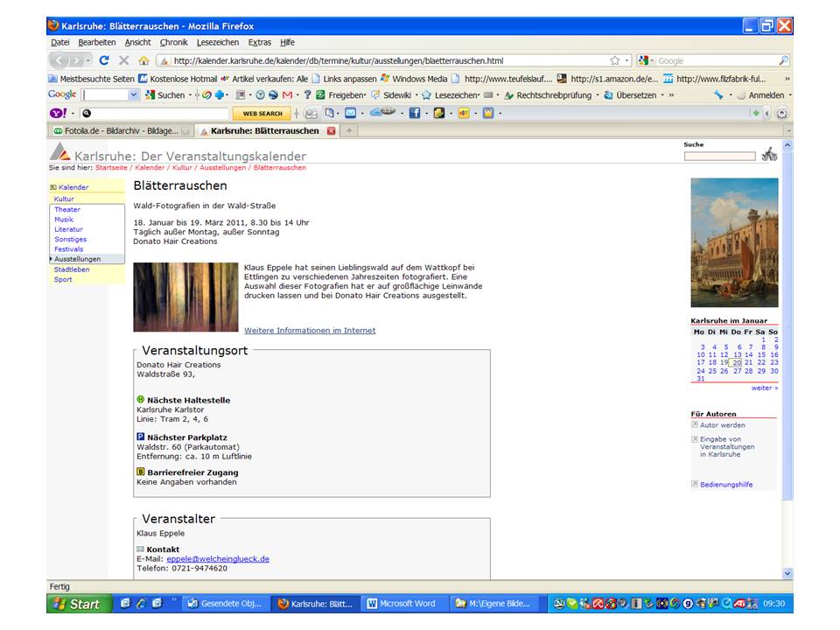Viewport: 840px width, 630px height.
Task: Click the bicycle icon next to search
Action: point(769,155)
